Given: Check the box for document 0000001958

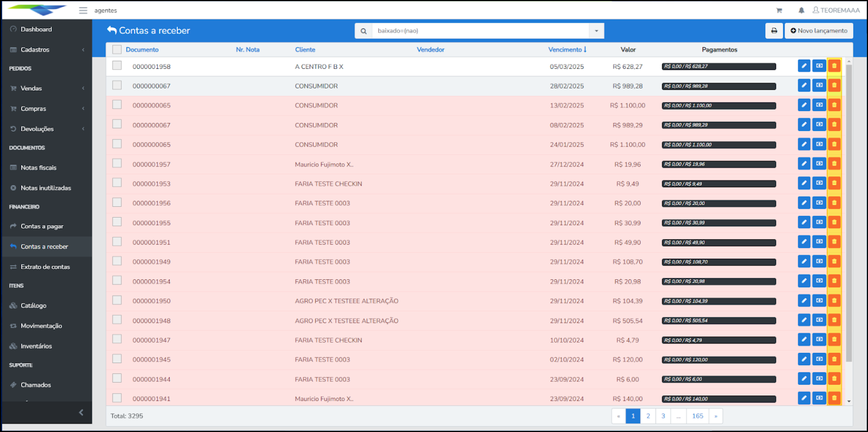Looking at the screenshot, I should pyautogui.click(x=117, y=65).
